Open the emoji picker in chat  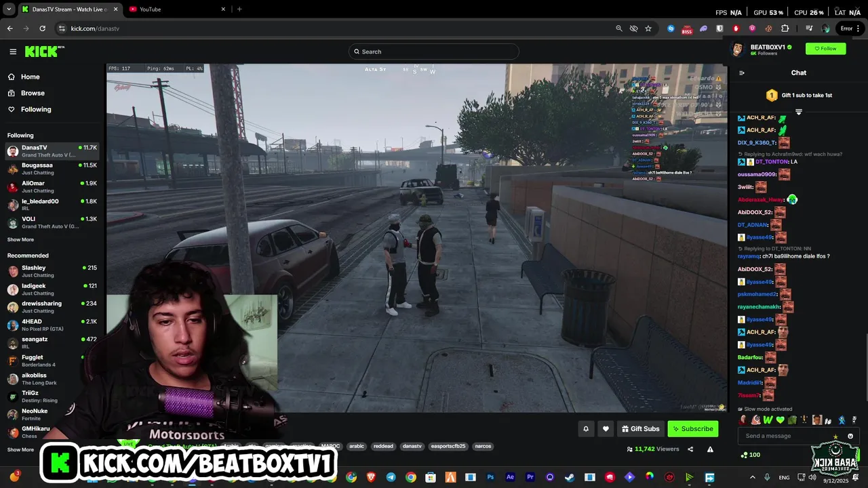pyautogui.click(x=850, y=436)
